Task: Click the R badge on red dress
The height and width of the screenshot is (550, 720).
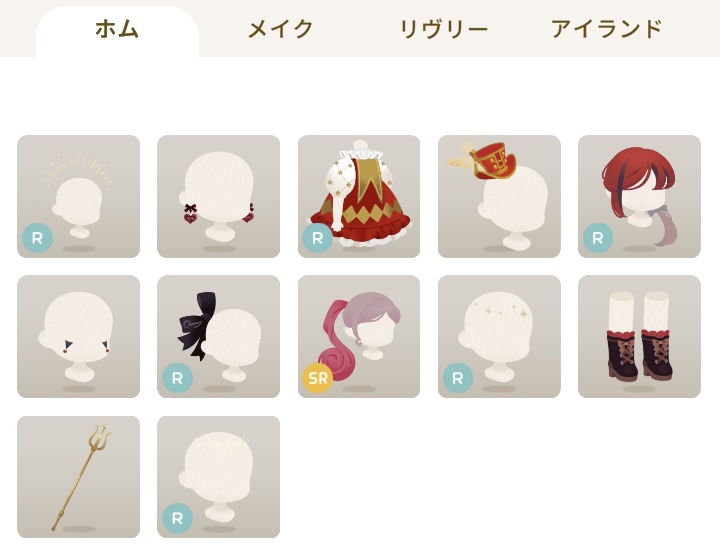Action: (x=318, y=238)
